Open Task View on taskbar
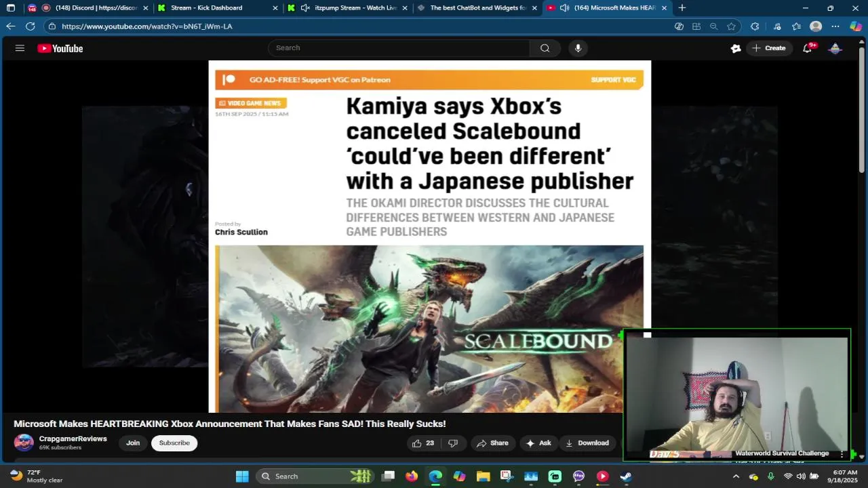Image resolution: width=868 pixels, height=488 pixels. click(388, 476)
